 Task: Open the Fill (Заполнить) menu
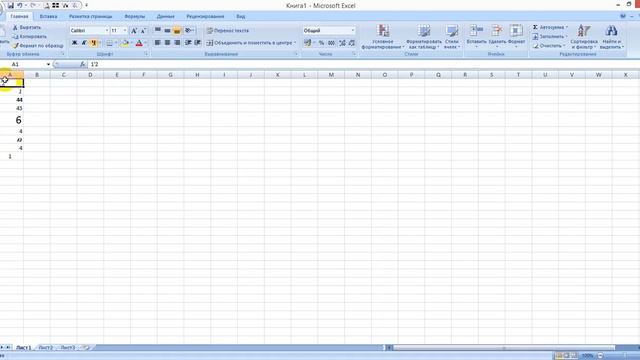pyautogui.click(x=549, y=36)
